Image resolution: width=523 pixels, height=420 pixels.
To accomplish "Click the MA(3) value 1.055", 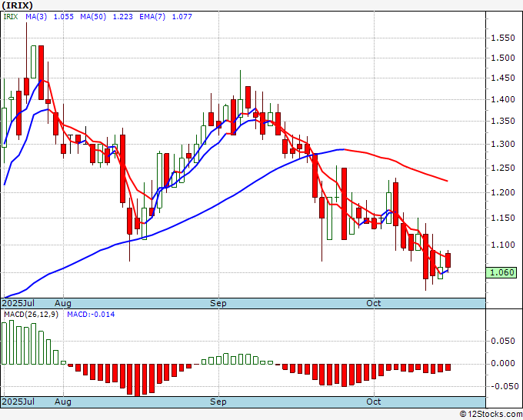I will tap(64, 16).
